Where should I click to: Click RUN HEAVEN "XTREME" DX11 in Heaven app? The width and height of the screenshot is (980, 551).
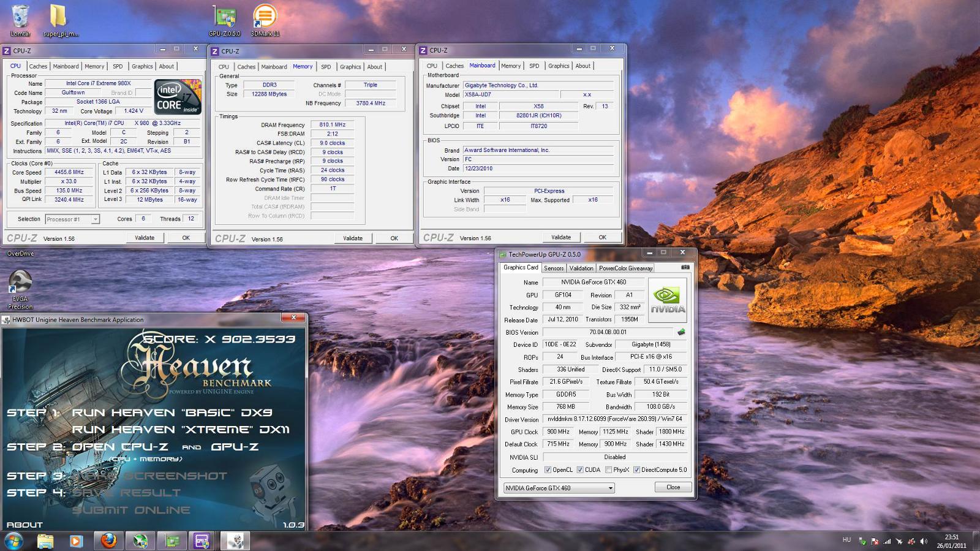click(x=181, y=430)
